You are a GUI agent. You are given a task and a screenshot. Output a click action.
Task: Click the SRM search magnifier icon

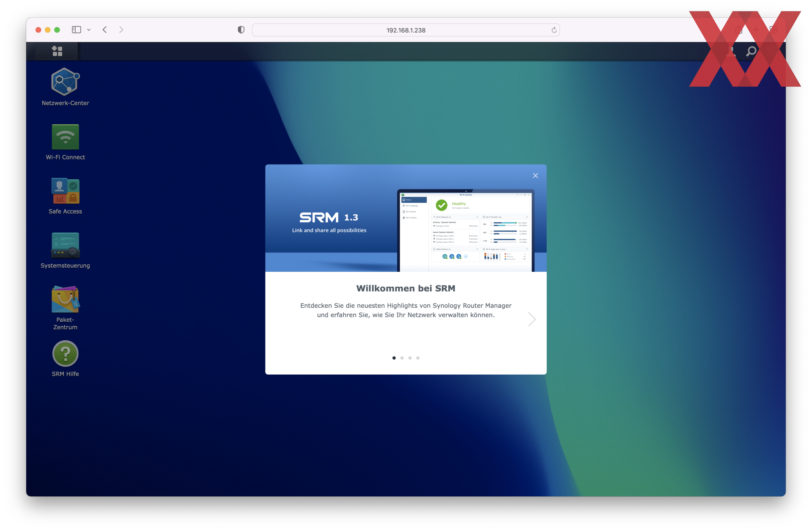[751, 52]
